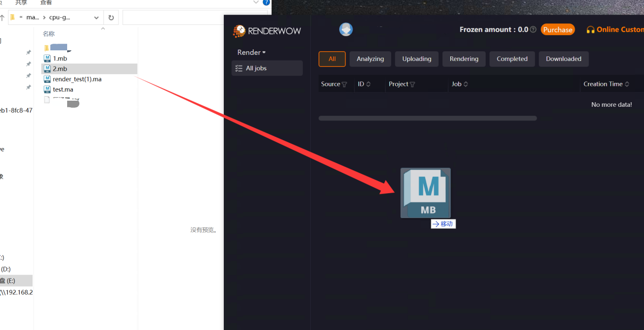Viewport: 644px width, 330px height.
Task: Select the file named 2.mb
Action: (x=89, y=69)
